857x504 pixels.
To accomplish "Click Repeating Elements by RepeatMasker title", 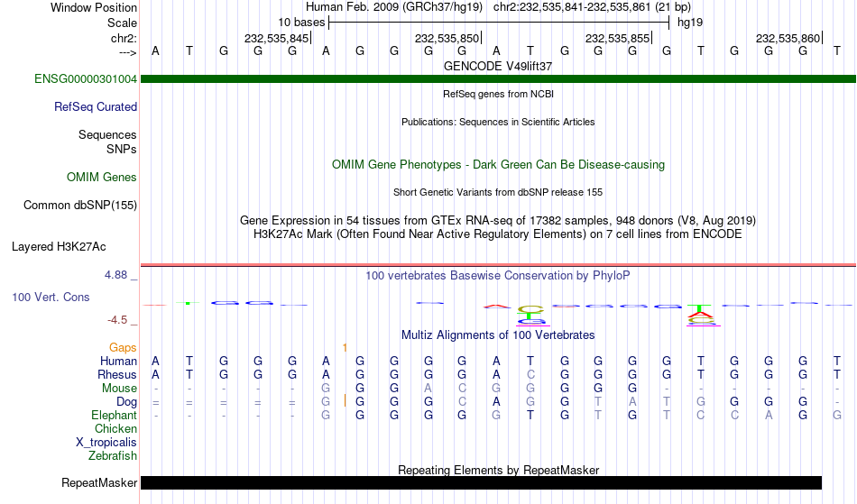I will [498, 470].
